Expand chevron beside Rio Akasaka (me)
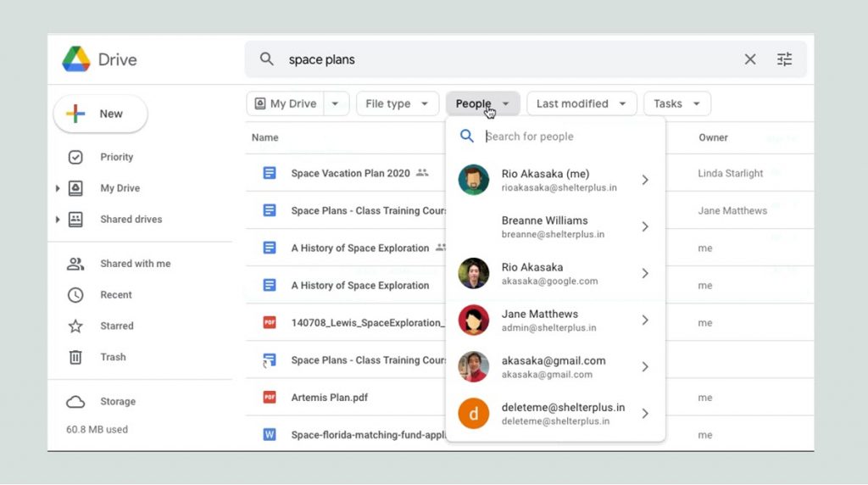This screenshot has width=868, height=485. click(x=645, y=180)
